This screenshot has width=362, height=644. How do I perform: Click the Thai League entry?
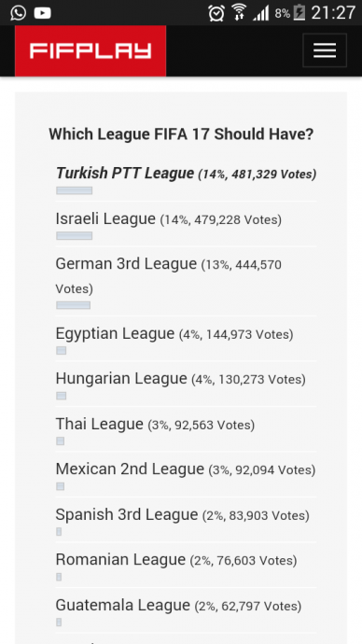(x=155, y=425)
